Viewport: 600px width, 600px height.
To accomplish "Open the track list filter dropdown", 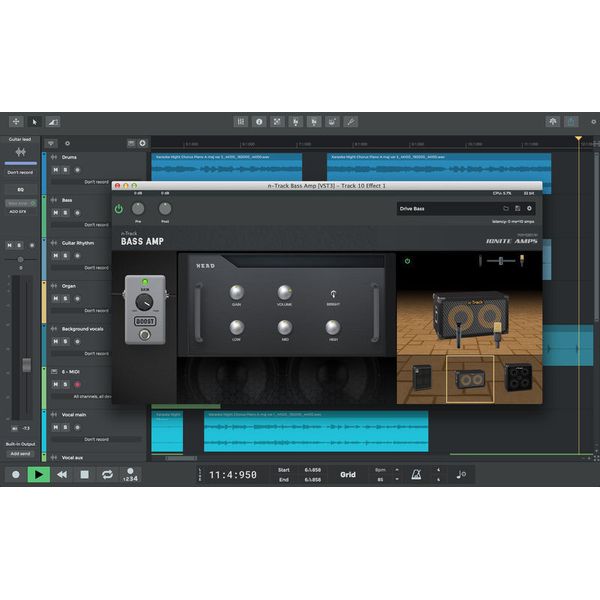I will [51, 143].
